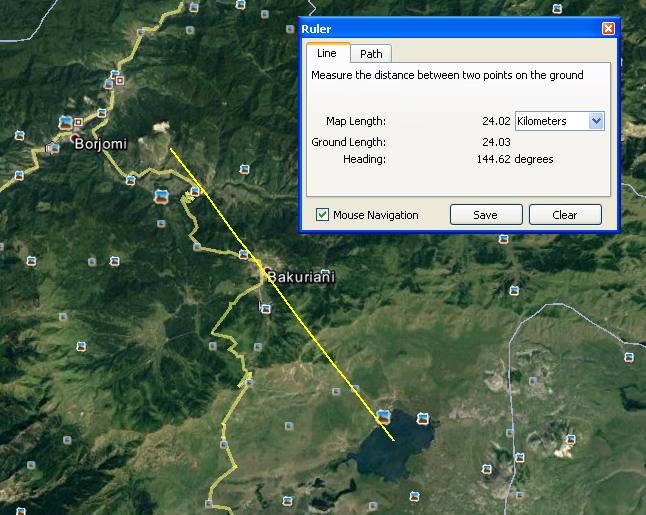
Task: Click the Bakuriani red place marker
Action: [x=268, y=271]
